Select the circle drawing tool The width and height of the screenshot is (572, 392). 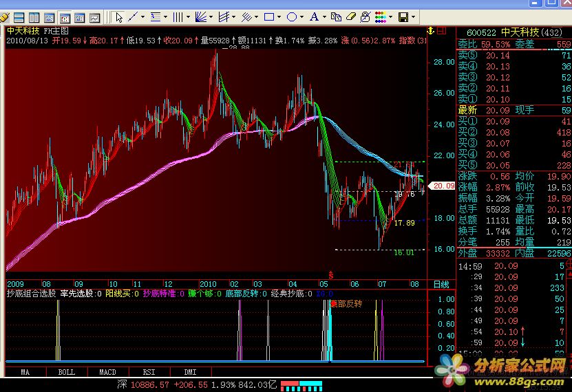[292, 17]
